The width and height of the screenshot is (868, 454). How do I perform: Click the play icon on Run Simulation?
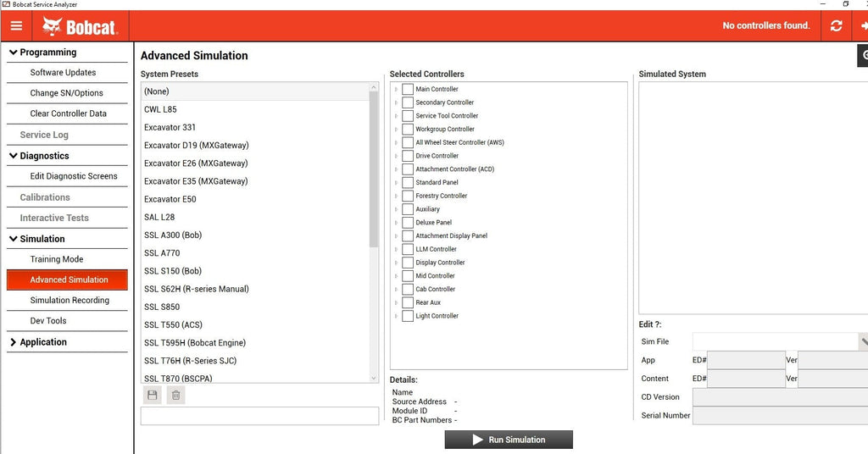(x=478, y=440)
